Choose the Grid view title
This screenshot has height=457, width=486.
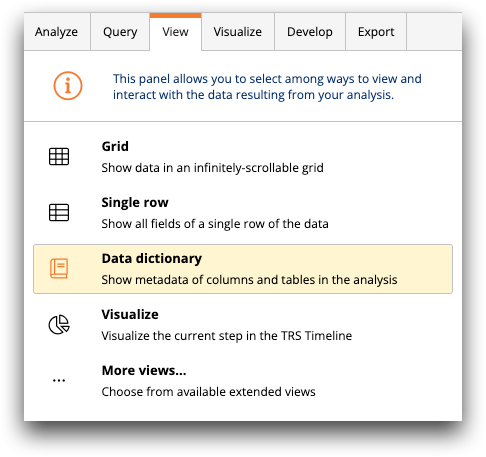(115, 146)
